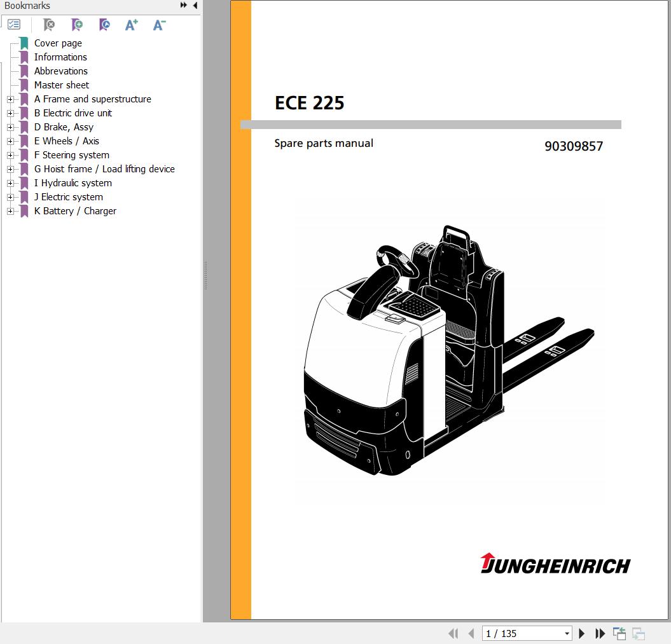The height and width of the screenshot is (644, 671).
Task: Click the previous view icon
Action: tap(619, 633)
